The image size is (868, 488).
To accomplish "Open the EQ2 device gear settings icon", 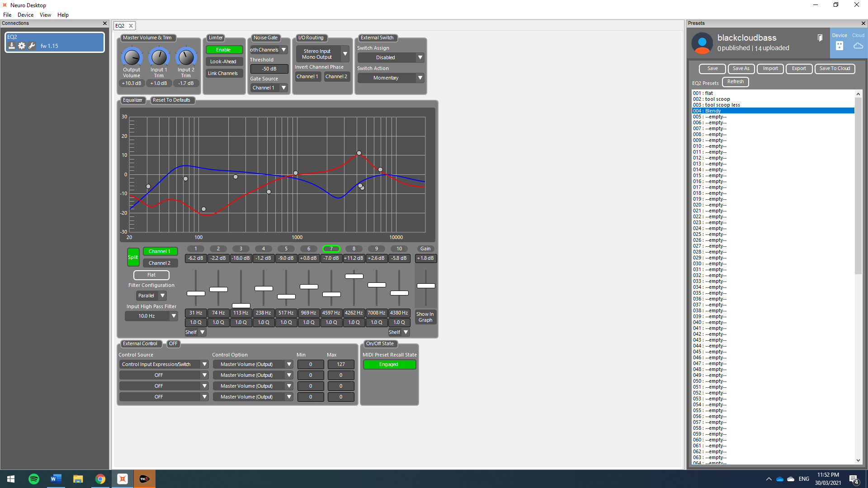I will 22,46.
